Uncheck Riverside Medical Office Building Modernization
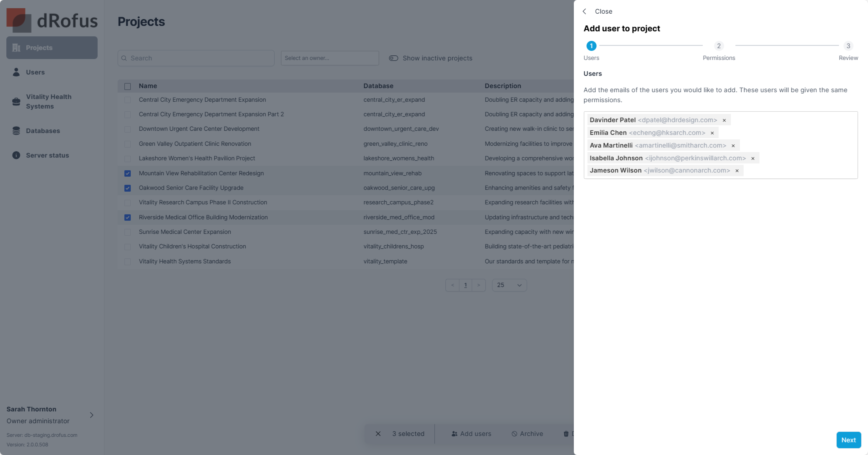Screen dimensions: 868x455 tap(127, 217)
